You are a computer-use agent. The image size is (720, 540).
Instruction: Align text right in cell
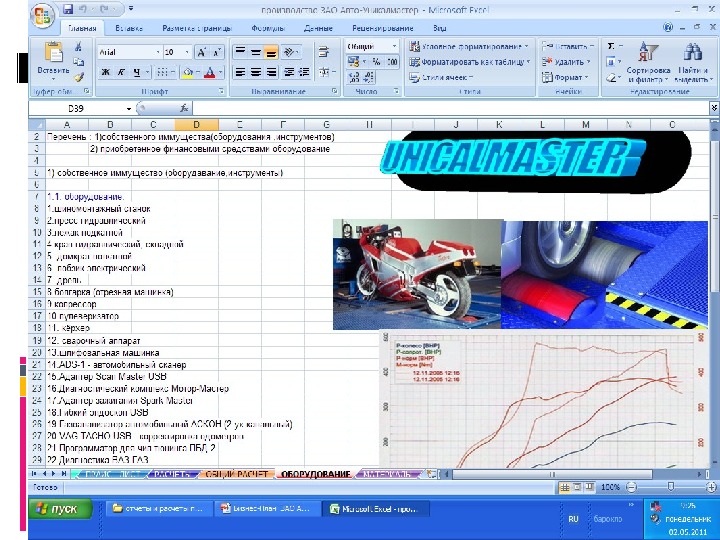pos(271,72)
